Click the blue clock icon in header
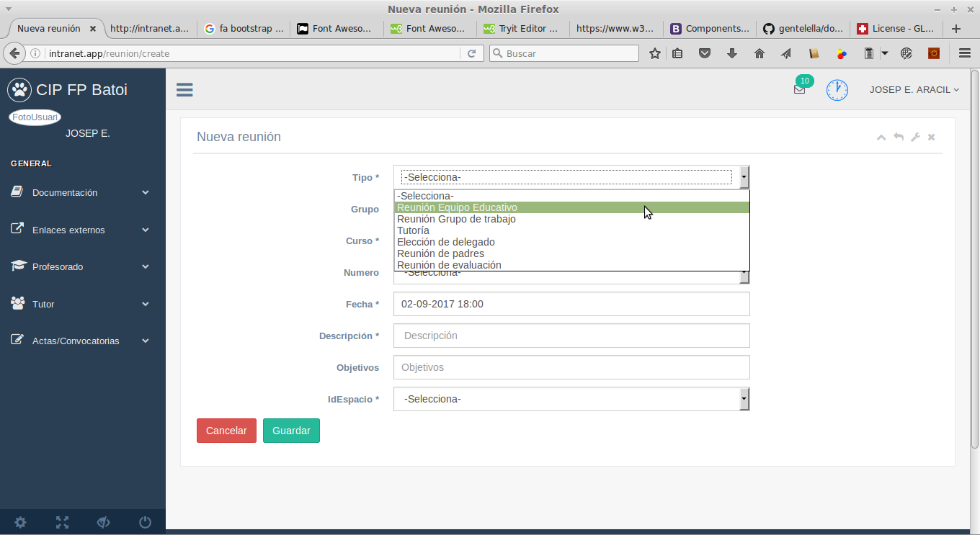This screenshot has width=980, height=535. point(837,90)
